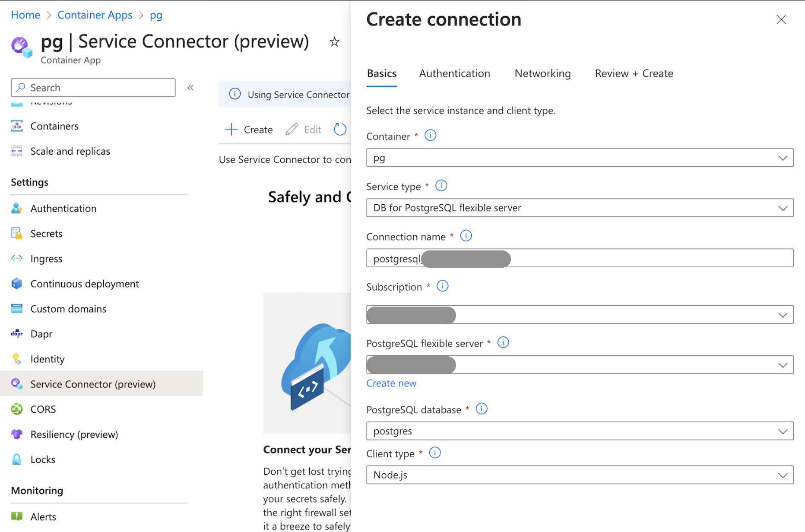This screenshot has height=532, width=805.
Task: Click the Identity key icon
Action: point(17,358)
